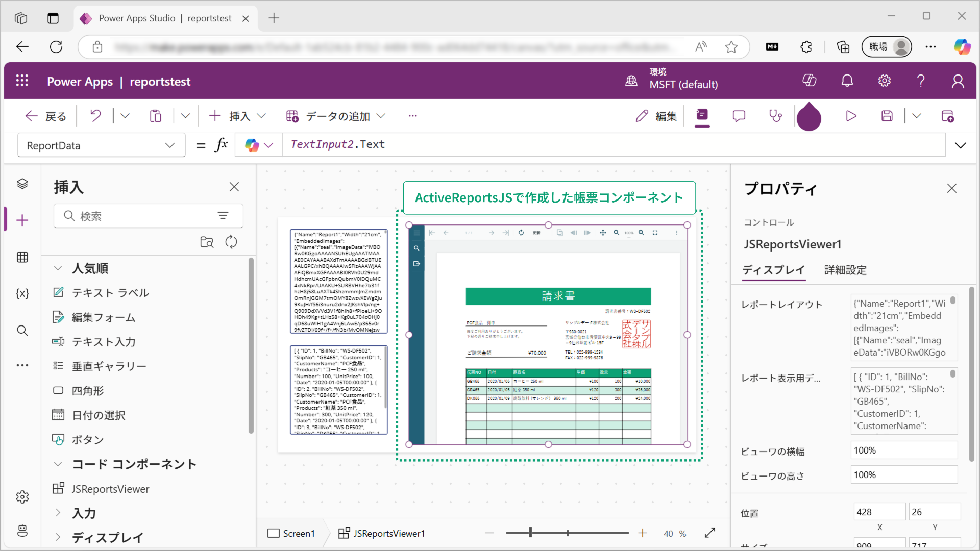Screen dimensions: 980x551
Task: Open the Comments speech bubble icon
Action: [x=739, y=116]
